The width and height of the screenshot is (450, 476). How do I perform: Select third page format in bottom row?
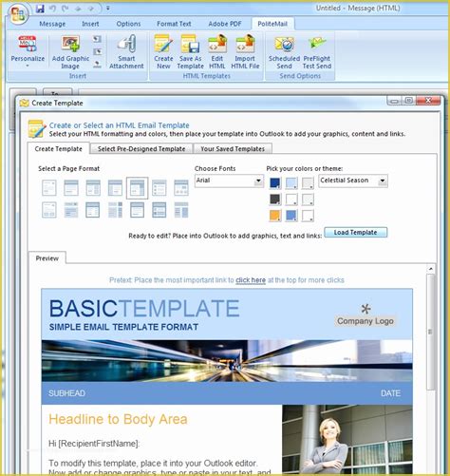pos(93,210)
